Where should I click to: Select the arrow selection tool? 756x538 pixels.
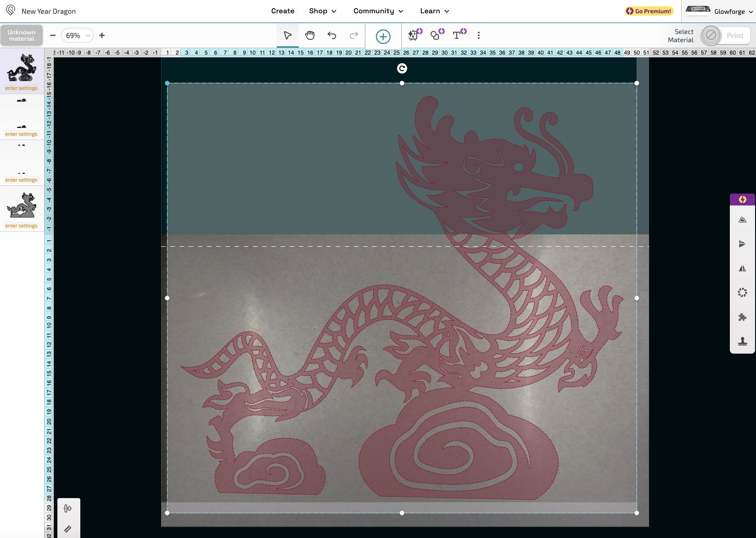[287, 35]
